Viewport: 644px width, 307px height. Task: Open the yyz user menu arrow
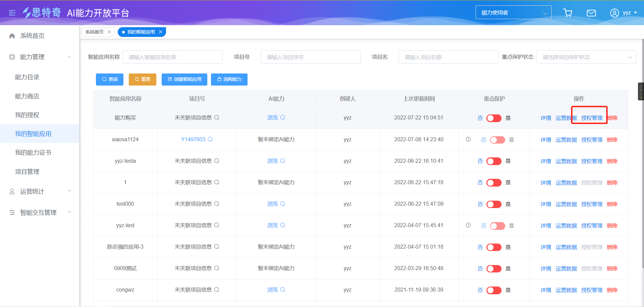(636, 13)
